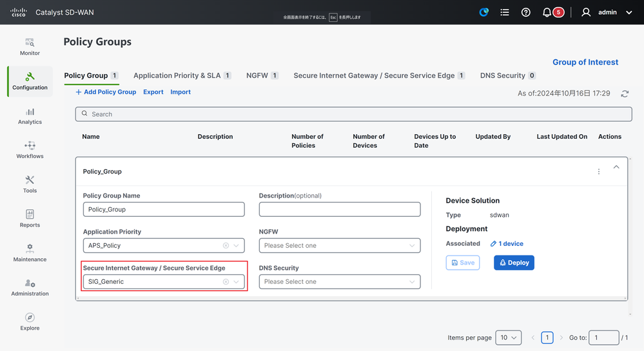Open the Analytics section in sidebar

[x=30, y=116]
